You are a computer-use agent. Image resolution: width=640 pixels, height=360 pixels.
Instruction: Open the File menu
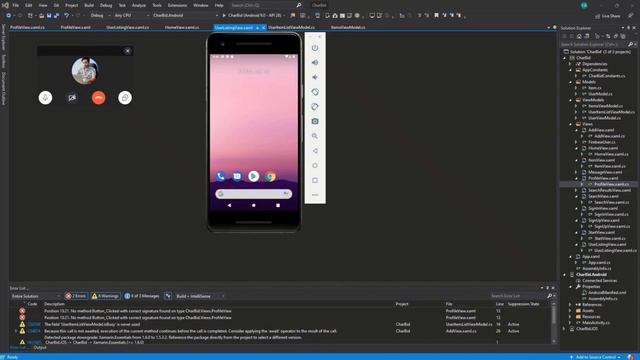point(15,5)
